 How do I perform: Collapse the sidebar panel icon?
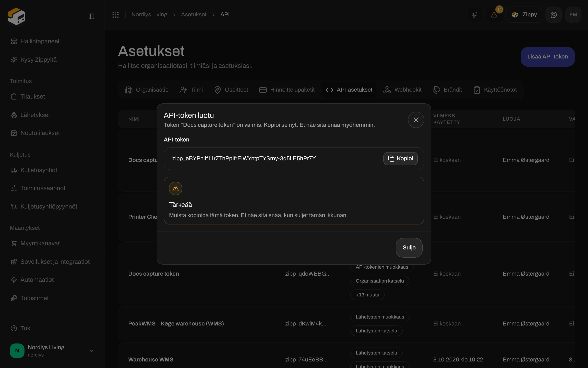pos(91,16)
